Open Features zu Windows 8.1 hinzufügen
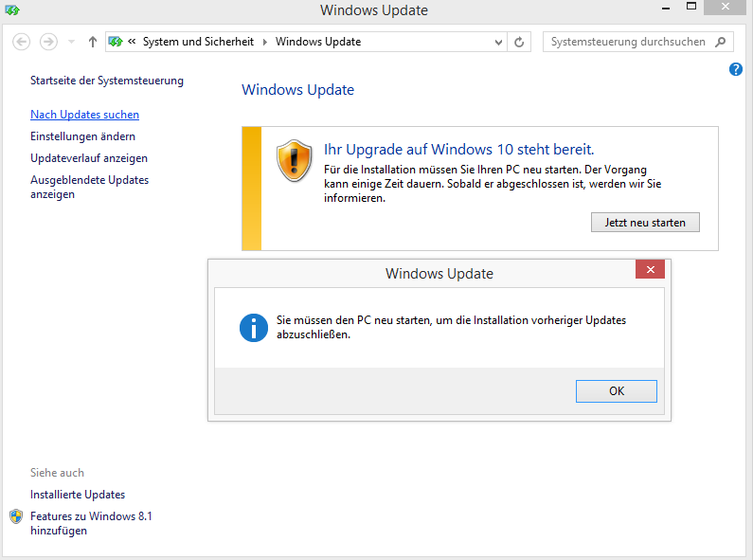Viewport: 753px width, 560px height. click(x=91, y=523)
